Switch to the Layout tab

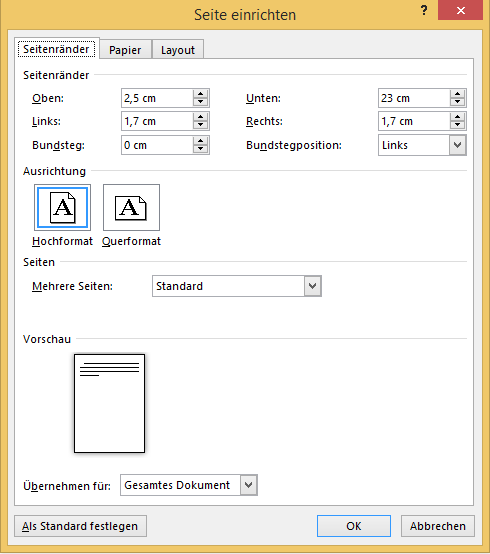click(178, 50)
